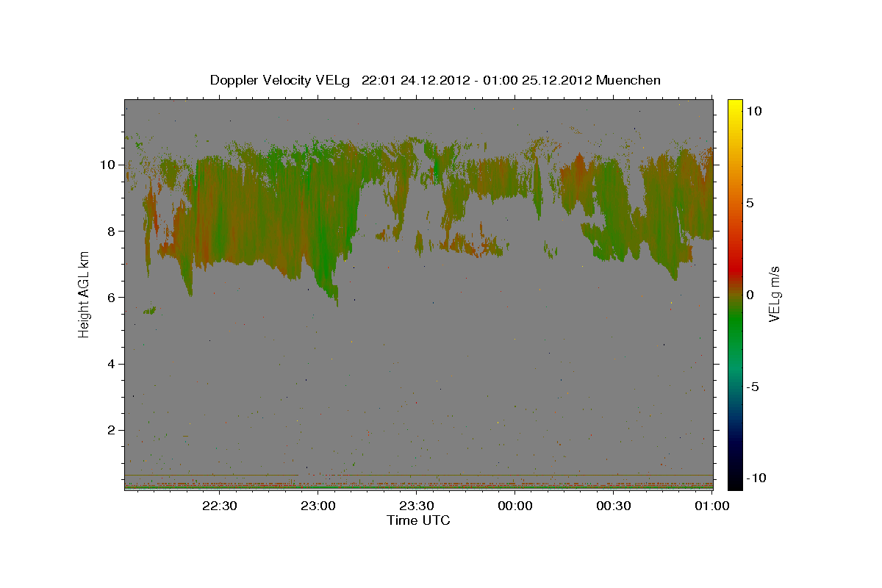Click the colorbar tick label '5'
The height and width of the screenshot is (588, 882).
[750, 203]
